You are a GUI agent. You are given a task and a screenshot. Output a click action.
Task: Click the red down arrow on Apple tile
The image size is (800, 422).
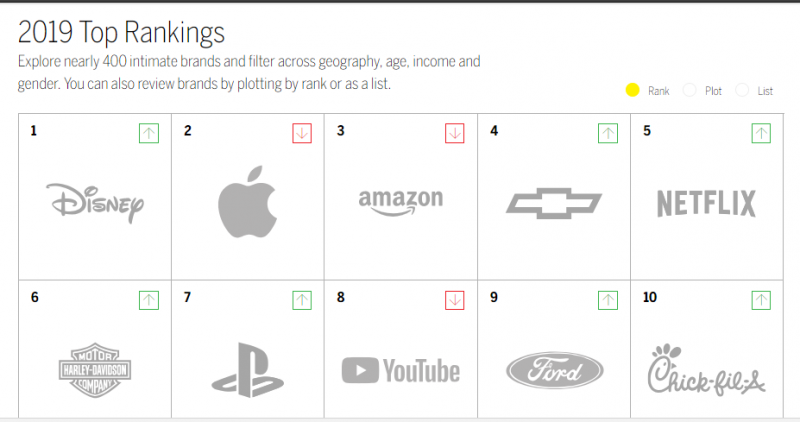tap(302, 132)
